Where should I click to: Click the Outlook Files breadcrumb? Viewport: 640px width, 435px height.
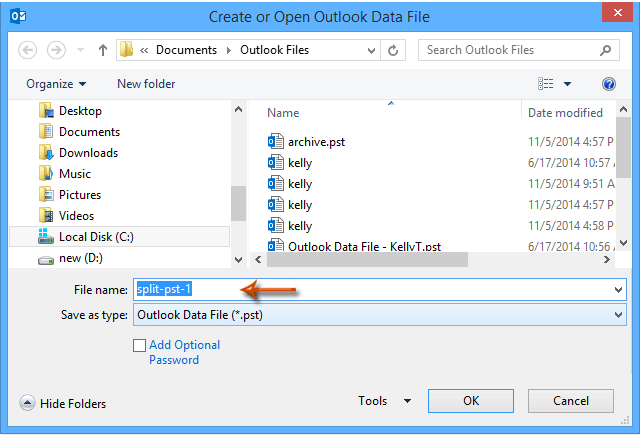click(x=274, y=50)
